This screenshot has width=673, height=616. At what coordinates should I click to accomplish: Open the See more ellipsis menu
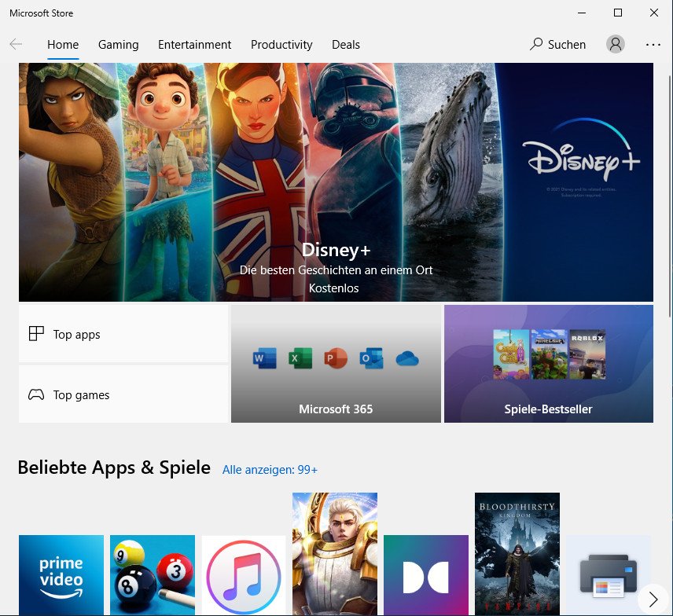click(x=653, y=45)
